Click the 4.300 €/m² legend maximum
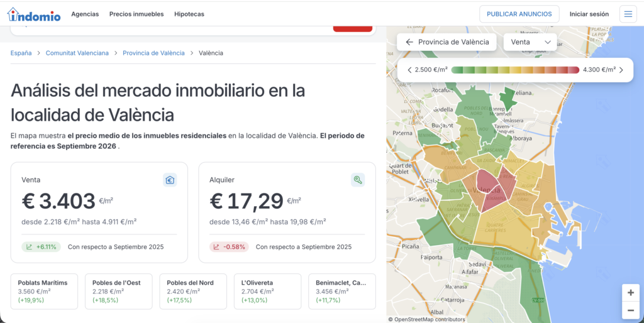 (599, 70)
